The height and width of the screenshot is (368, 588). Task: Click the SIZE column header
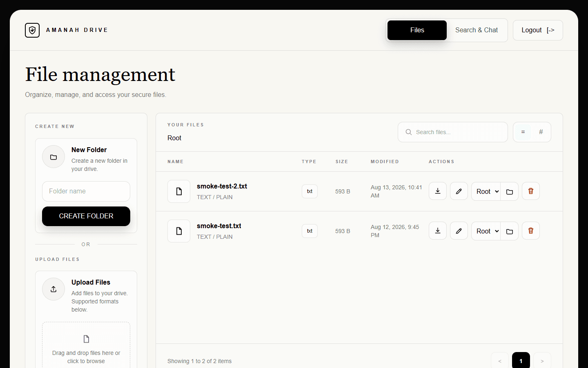[x=342, y=162]
